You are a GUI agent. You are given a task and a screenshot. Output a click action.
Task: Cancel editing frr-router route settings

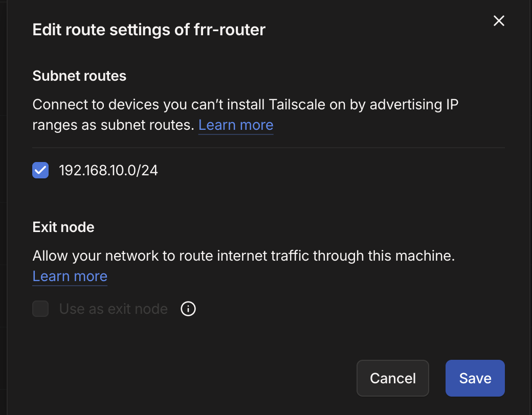pyautogui.click(x=392, y=378)
